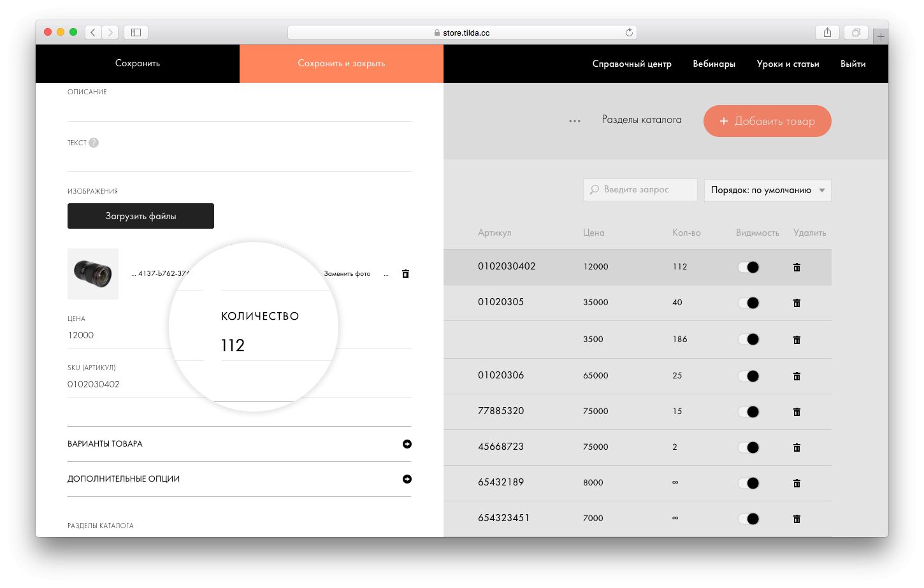
Task: Click the Сохранить button
Action: (138, 64)
